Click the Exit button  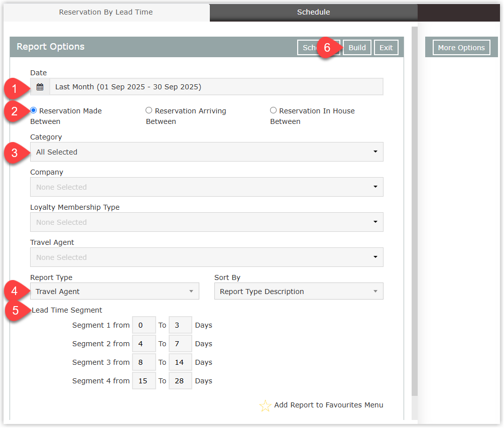click(386, 48)
